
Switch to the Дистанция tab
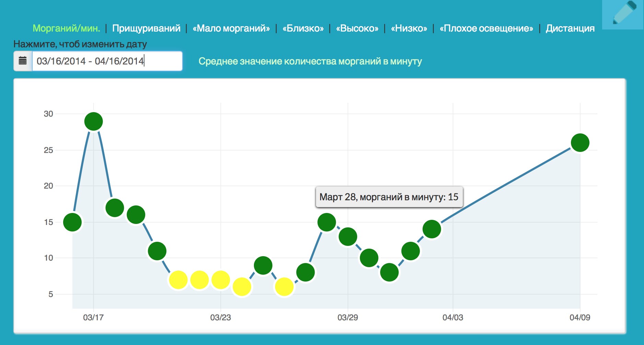570,28
